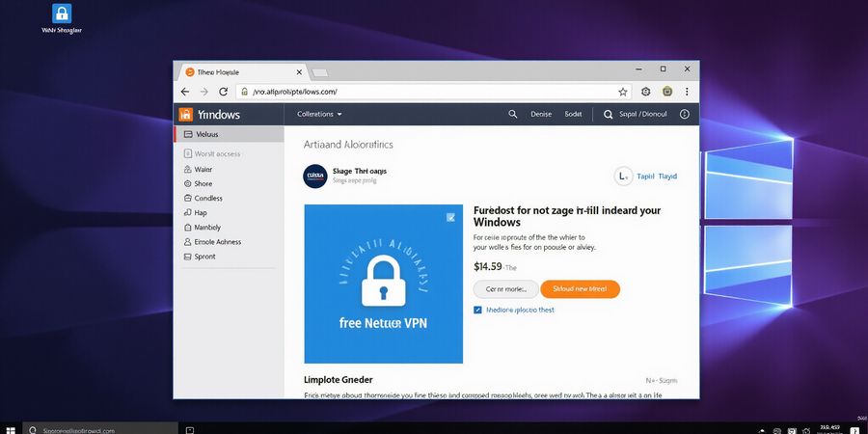Image resolution: width=868 pixels, height=434 pixels.
Task: Click the circled L icon near Tapil Tlayid
Action: 623,176
